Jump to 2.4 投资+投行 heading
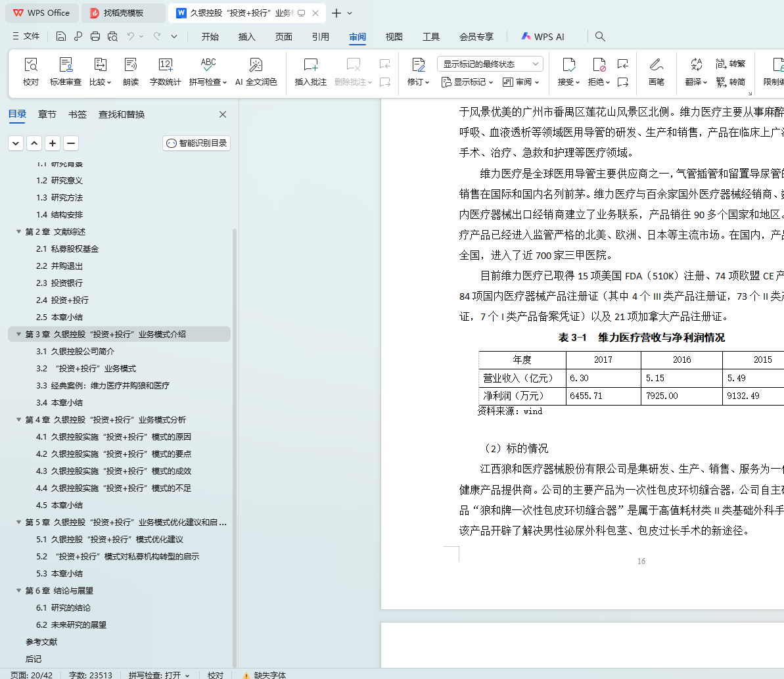784x679 pixels. (62, 300)
